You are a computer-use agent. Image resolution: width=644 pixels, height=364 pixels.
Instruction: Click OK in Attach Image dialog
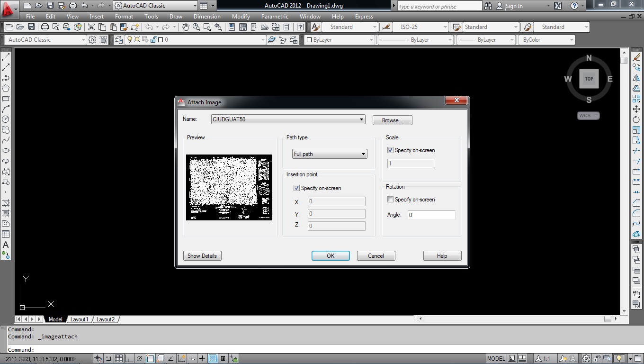[331, 256]
